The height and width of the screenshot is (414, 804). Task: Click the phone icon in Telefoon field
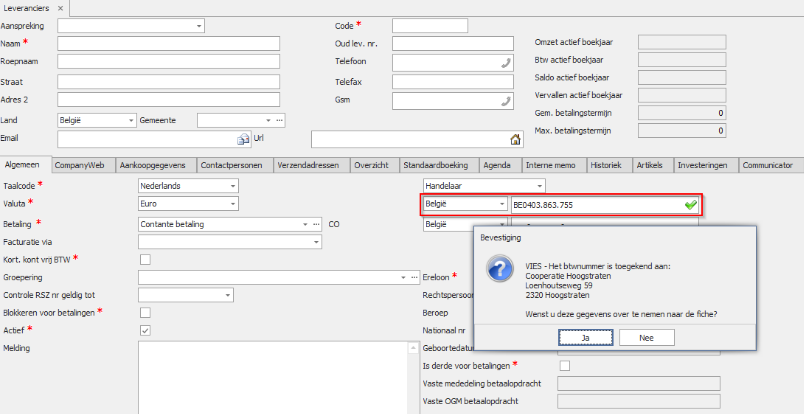(506, 63)
